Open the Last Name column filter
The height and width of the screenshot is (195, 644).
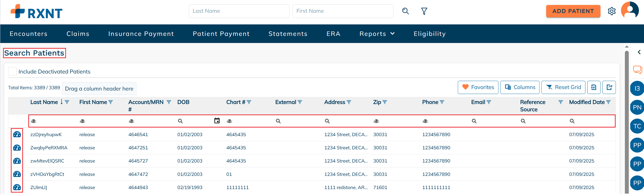coord(67,102)
